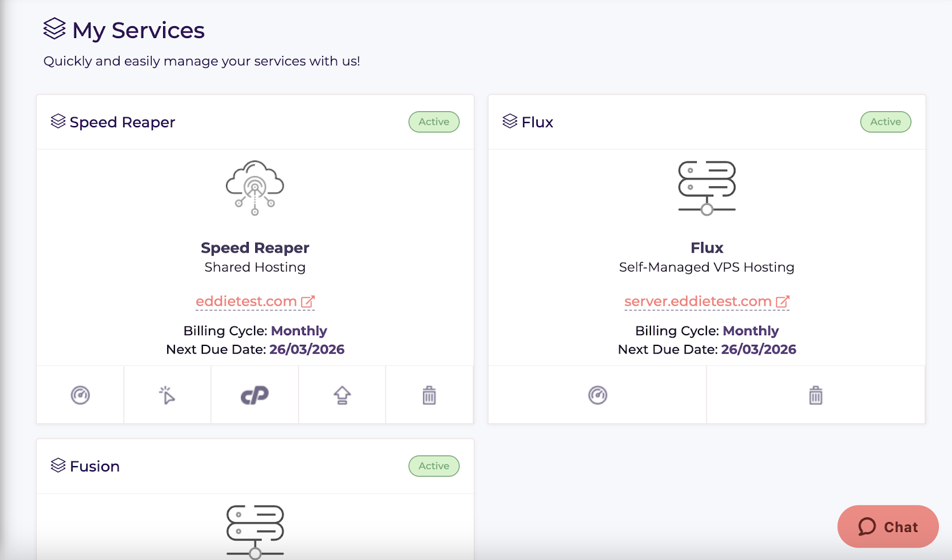The height and width of the screenshot is (560, 952).
Task: Click Speed Reaper Active status badge
Action: (x=434, y=122)
